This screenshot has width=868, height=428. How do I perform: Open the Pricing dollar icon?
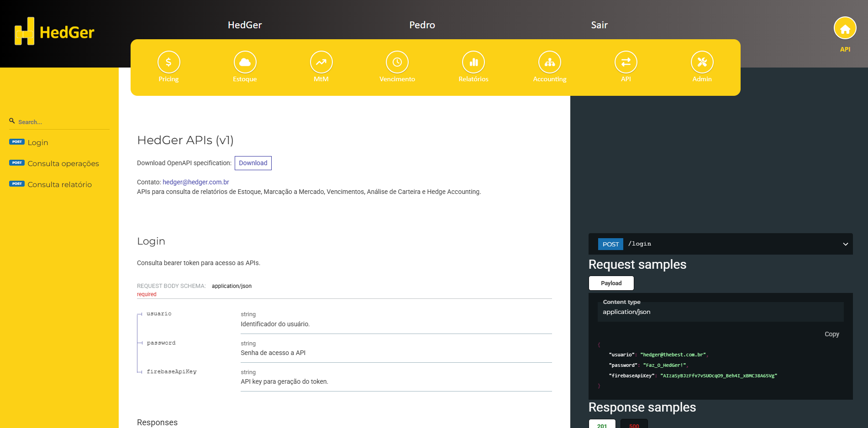[168, 62]
